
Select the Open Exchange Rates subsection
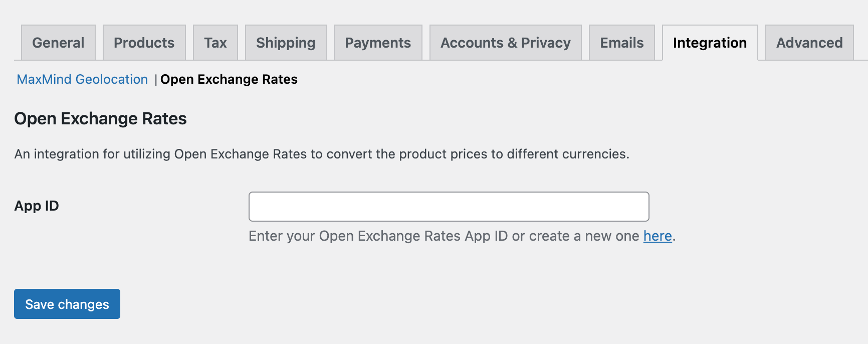tap(229, 79)
